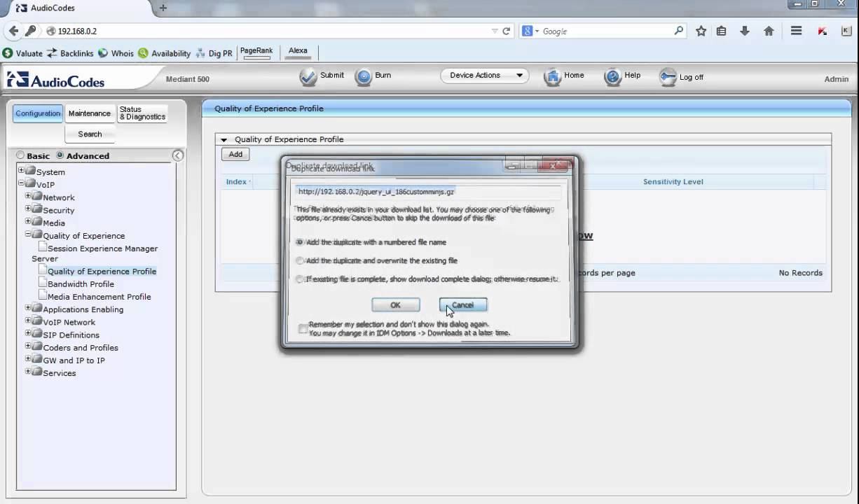Expand the Network tree node
Viewport: 859px width, 504px height.
tap(28, 195)
